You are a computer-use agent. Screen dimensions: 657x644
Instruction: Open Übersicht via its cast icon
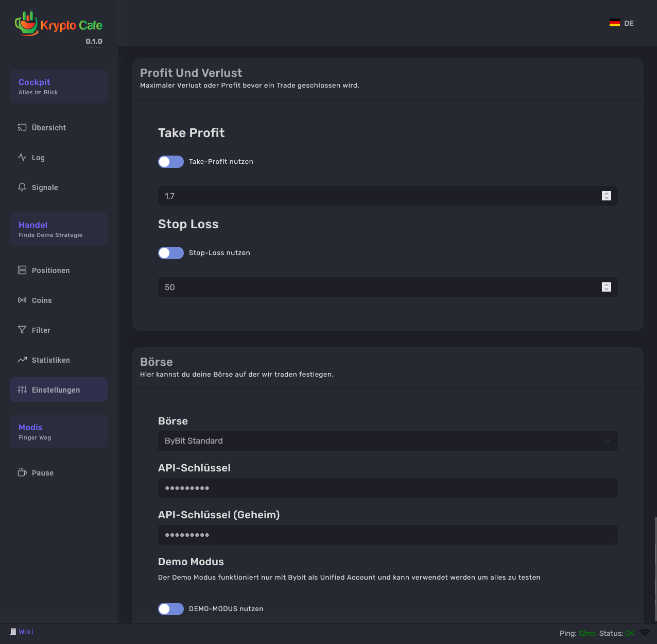22,128
